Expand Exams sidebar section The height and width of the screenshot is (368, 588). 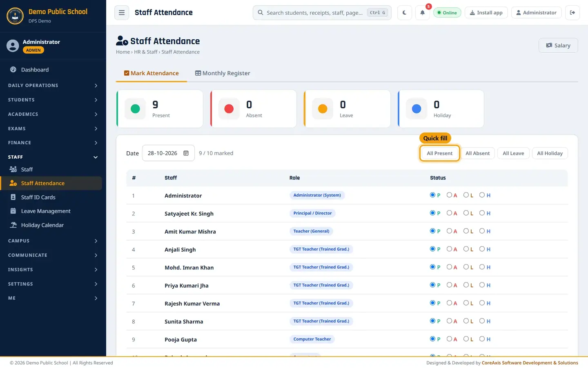[53, 128]
